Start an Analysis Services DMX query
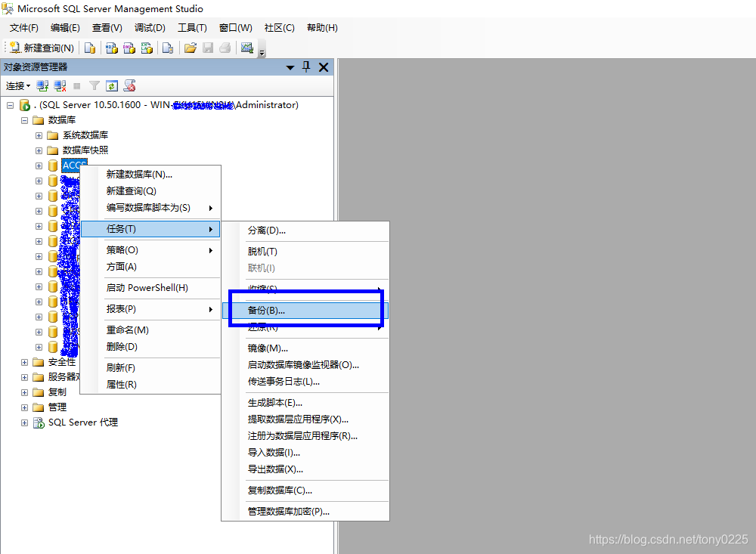Screen dimensions: 756x554 tap(129, 48)
